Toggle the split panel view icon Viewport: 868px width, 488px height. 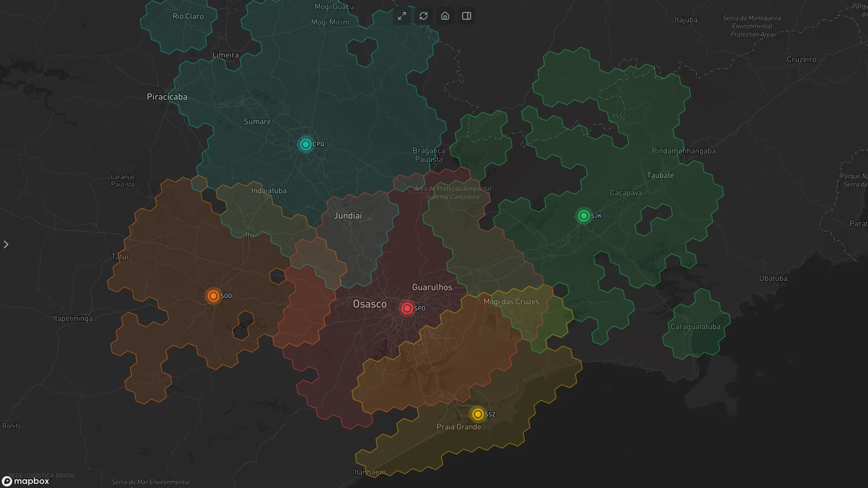click(467, 16)
